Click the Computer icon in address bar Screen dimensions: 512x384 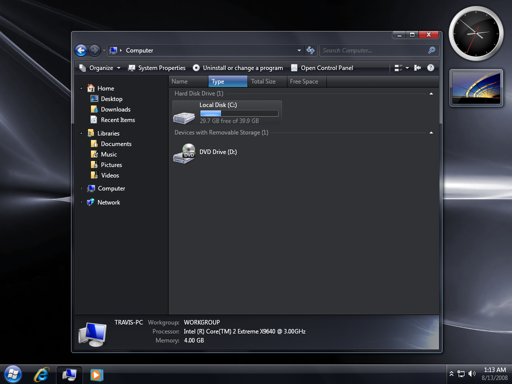coord(113,50)
